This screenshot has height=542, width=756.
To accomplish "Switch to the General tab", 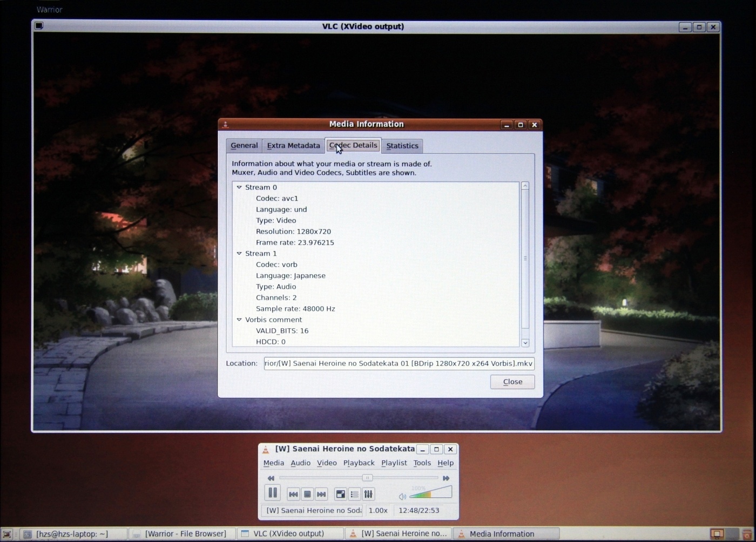I will pyautogui.click(x=244, y=146).
